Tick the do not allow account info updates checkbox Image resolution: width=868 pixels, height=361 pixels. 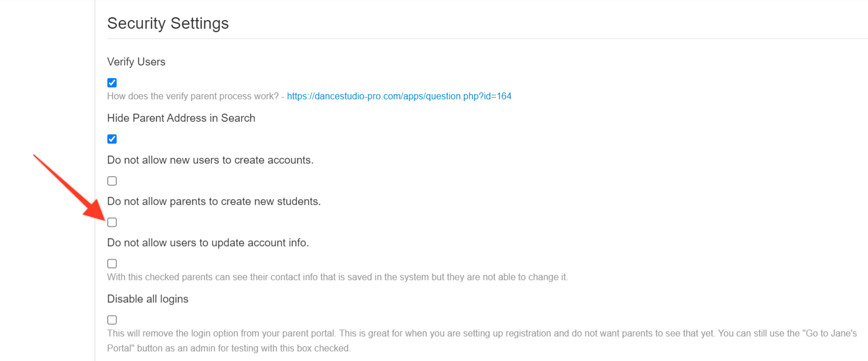pyautogui.click(x=112, y=263)
